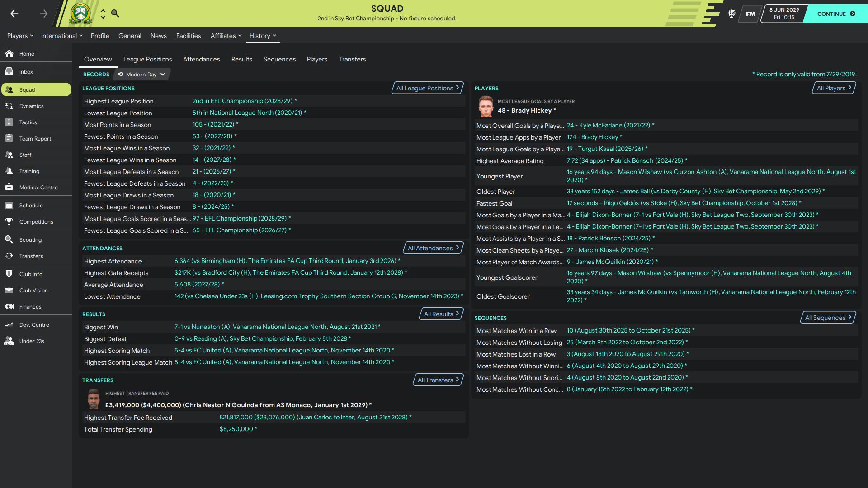Open Competitions trophy icon in sidebar
The image size is (868, 488).
tap(9, 221)
